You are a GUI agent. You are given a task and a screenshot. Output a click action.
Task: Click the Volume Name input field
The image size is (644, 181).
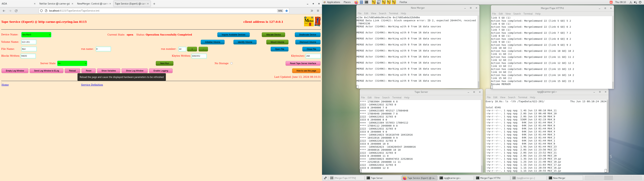[x=29, y=42]
